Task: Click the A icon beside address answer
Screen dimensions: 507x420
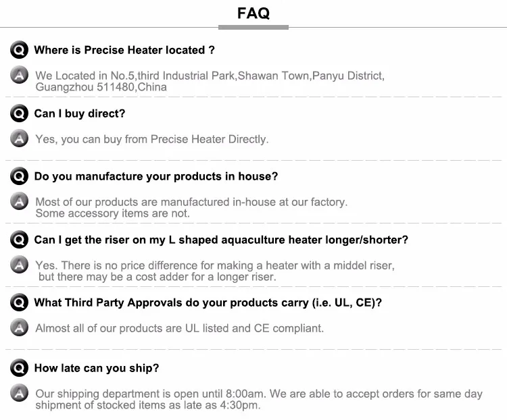Action: pyautogui.click(x=19, y=76)
